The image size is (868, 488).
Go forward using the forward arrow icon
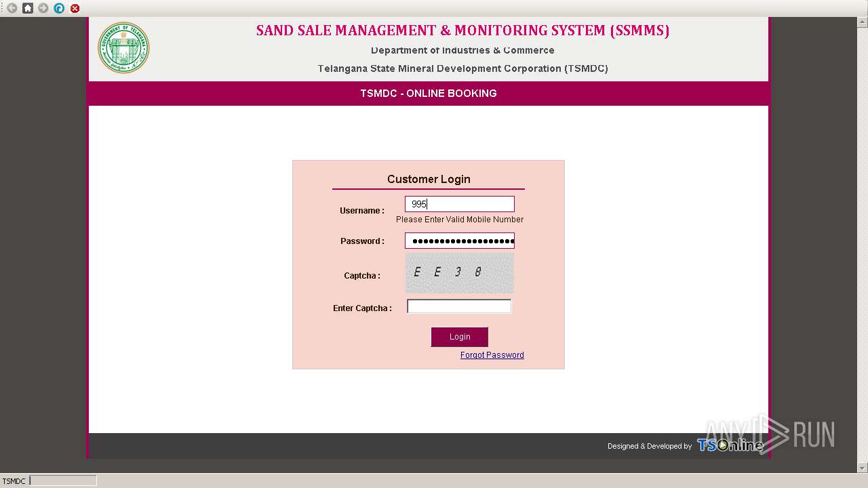(43, 8)
